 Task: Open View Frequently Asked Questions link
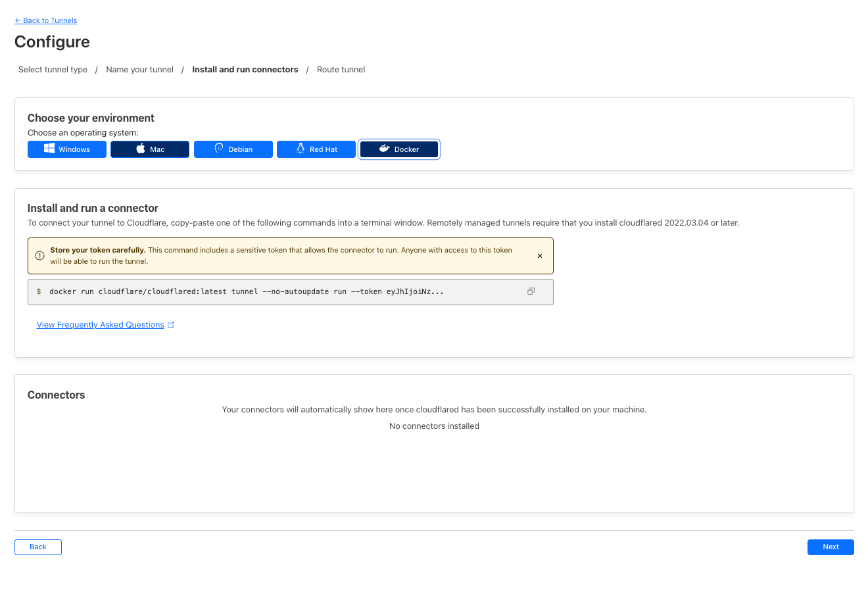pos(101,325)
